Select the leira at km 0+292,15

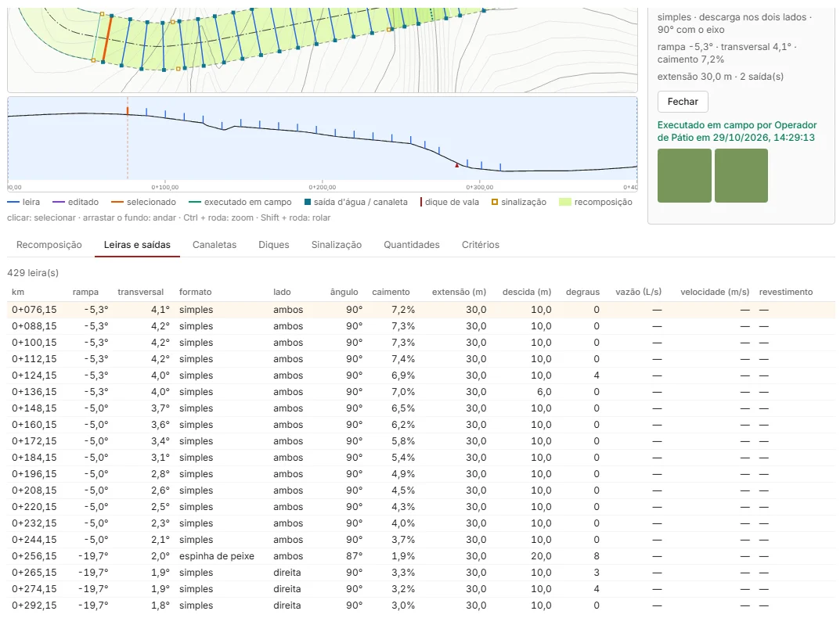click(421, 605)
